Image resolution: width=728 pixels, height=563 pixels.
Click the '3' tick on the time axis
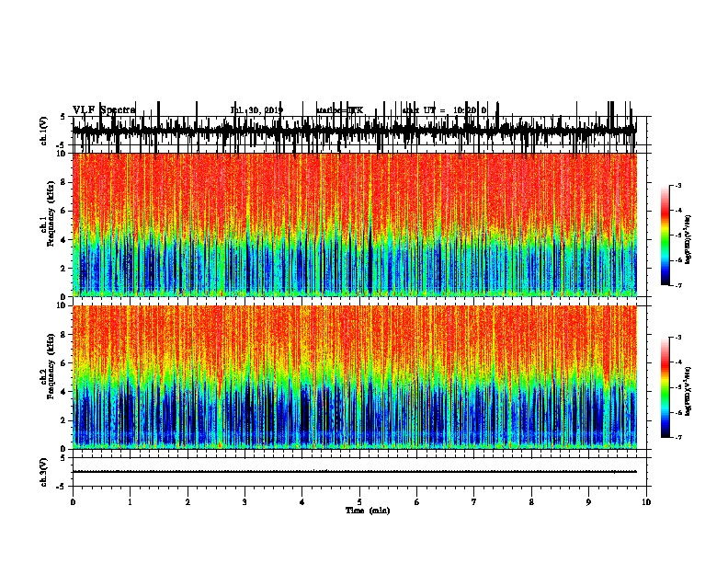245,502
